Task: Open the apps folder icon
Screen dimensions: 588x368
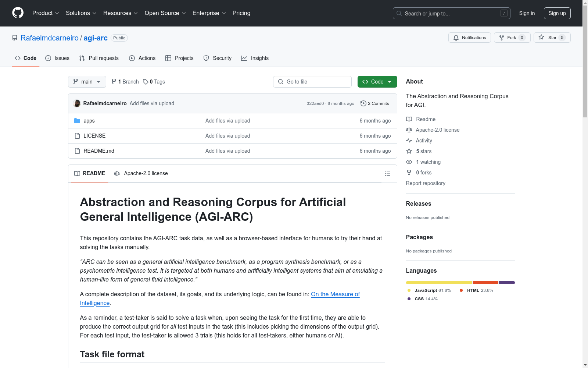Action: click(77, 121)
